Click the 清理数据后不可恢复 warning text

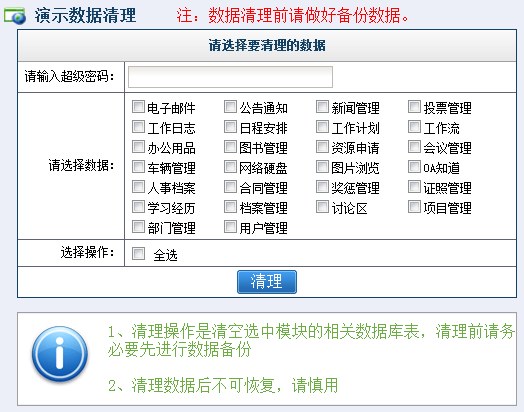point(223,385)
